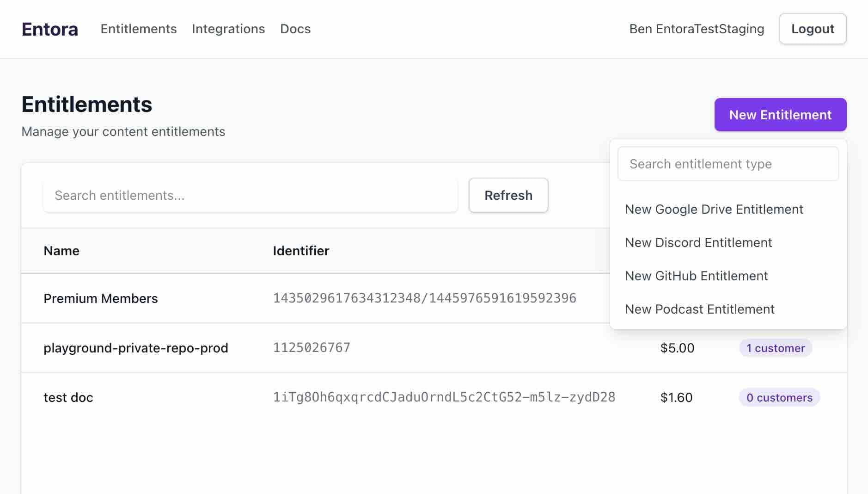Open the Docs nav link
This screenshot has width=868, height=494.
(x=295, y=29)
